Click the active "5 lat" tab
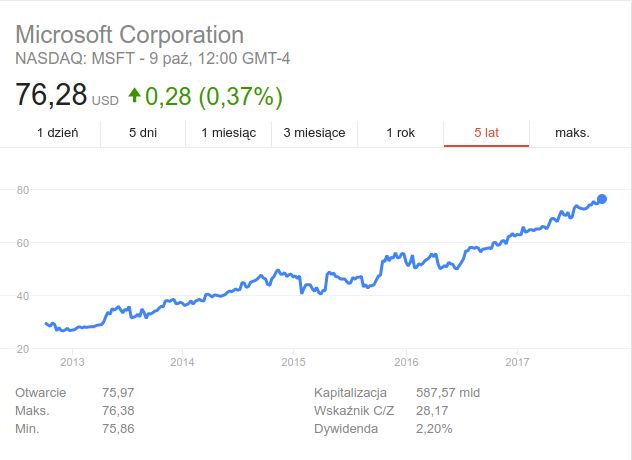Viewport: 632px width, 460px height. coord(486,132)
